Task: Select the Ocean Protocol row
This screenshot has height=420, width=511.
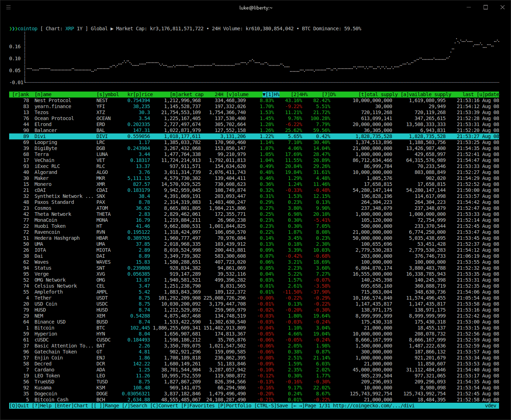Action: coord(254,118)
